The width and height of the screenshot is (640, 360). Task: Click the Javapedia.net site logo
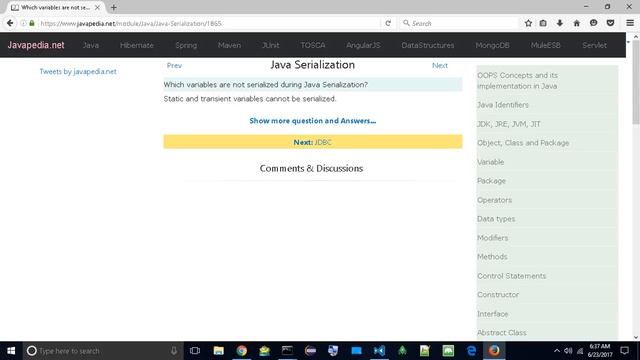[36, 45]
